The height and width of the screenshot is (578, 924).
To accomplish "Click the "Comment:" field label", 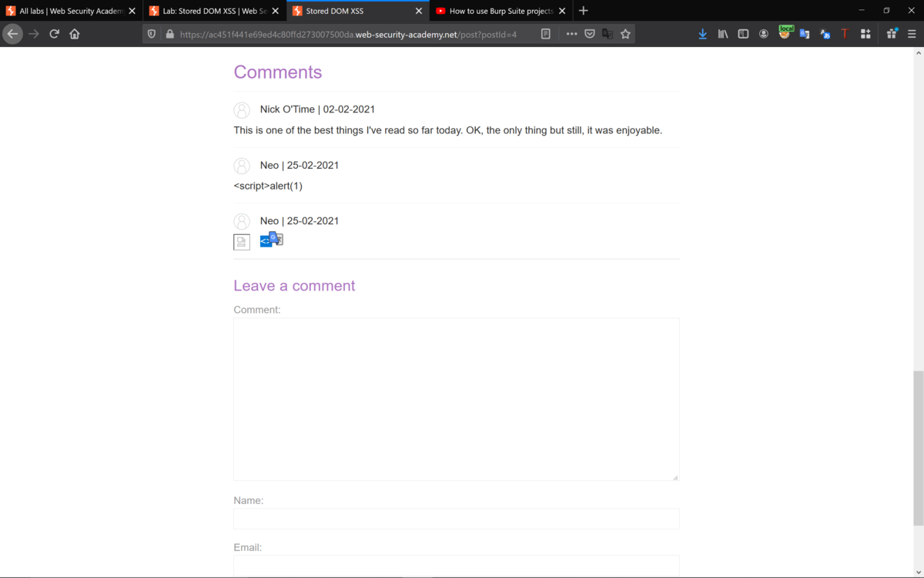I will (257, 310).
